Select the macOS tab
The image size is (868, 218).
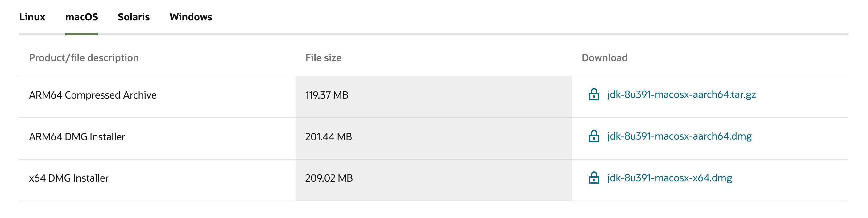pyautogui.click(x=81, y=17)
